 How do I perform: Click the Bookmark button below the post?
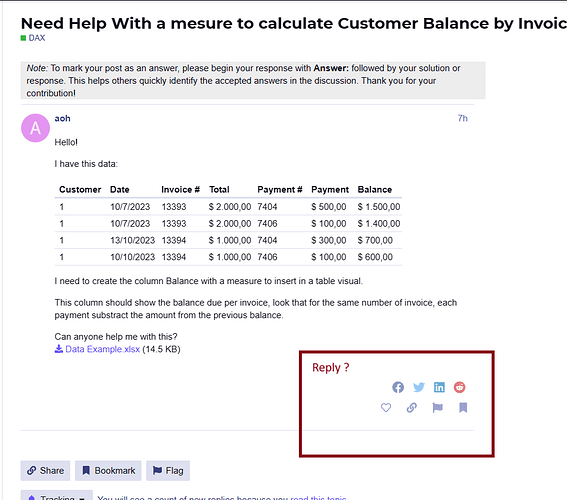click(x=108, y=471)
